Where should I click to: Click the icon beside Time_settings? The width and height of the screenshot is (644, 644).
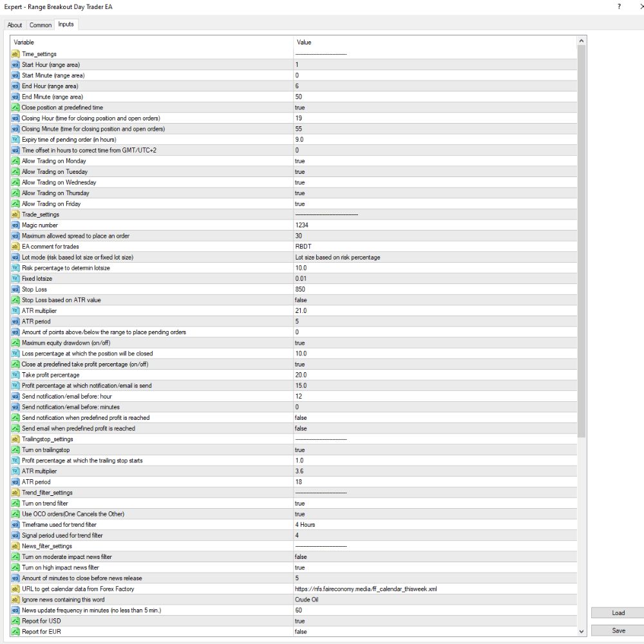tap(15, 54)
